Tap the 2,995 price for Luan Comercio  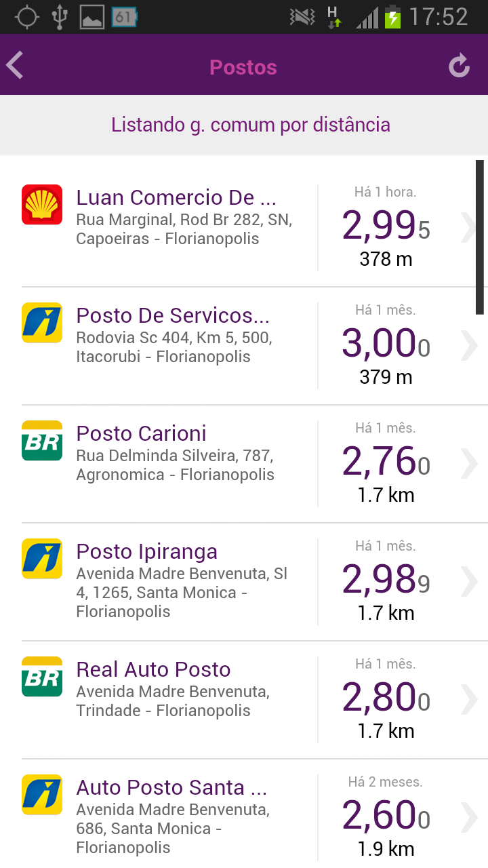(x=386, y=226)
